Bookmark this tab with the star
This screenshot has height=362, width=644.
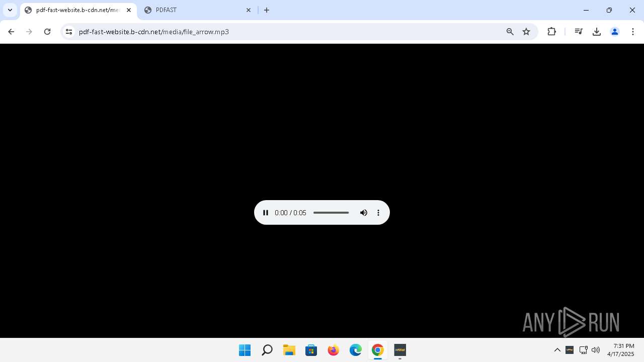pos(526,32)
